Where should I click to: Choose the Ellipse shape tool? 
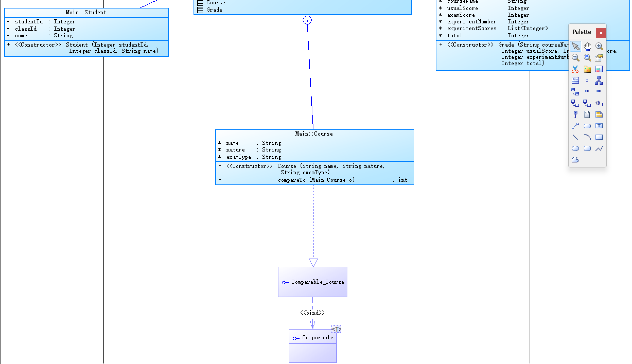(575, 148)
